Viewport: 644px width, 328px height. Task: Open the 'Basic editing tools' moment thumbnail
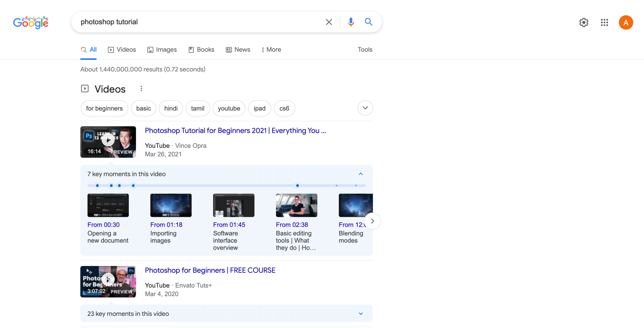pyautogui.click(x=296, y=205)
